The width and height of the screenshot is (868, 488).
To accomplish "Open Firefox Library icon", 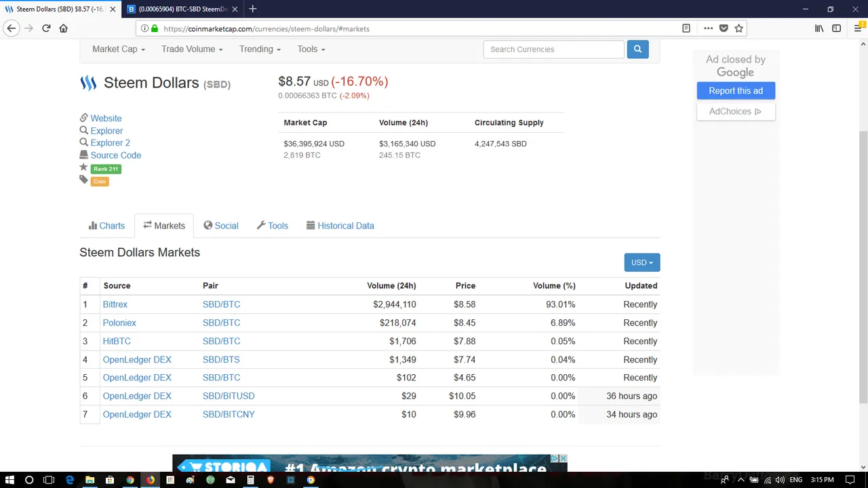I will (x=819, y=28).
